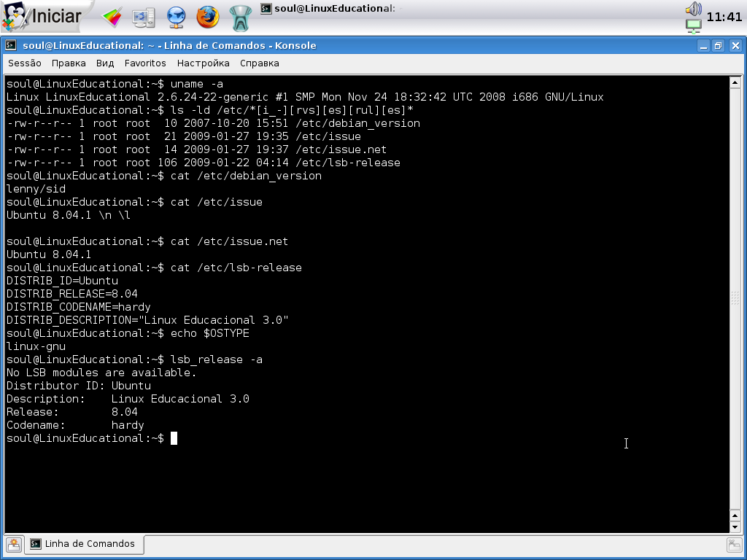Image resolution: width=747 pixels, height=560 pixels.
Task: Click the 'Ubuntu 8.04.1 \n \l' output line
Action: 69,215
